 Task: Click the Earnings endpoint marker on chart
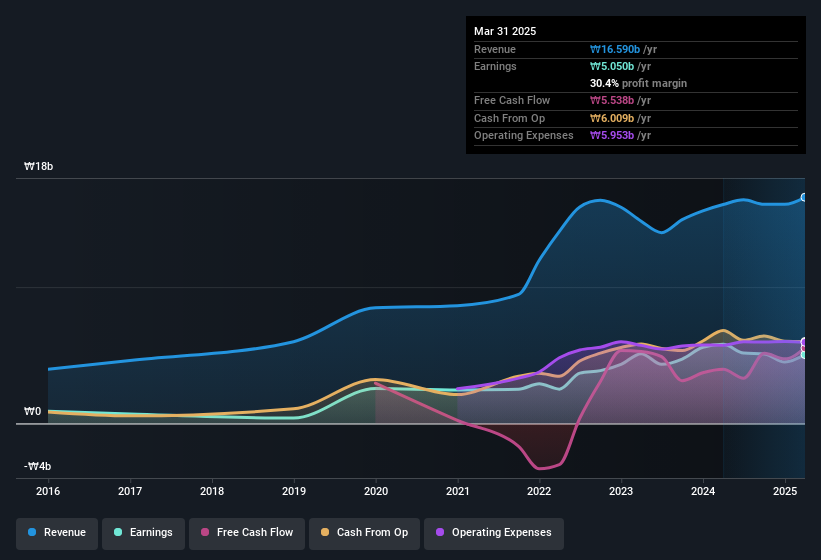pos(804,355)
